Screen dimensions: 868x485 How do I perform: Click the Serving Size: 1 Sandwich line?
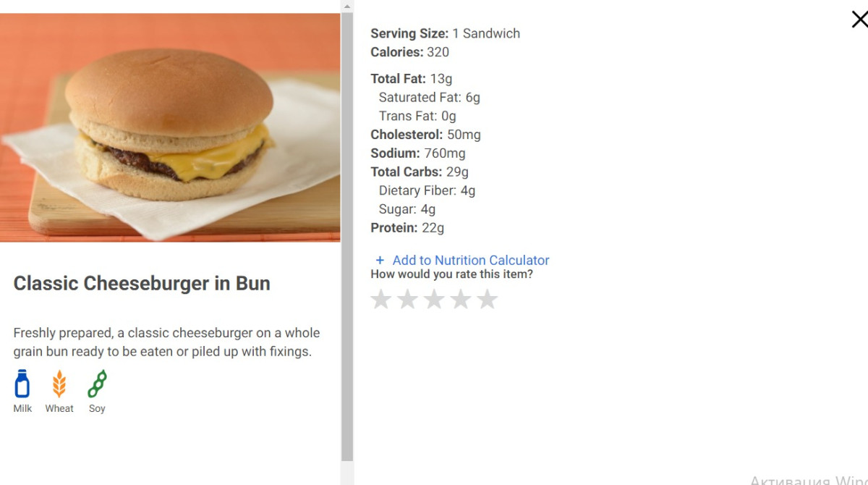pos(445,33)
